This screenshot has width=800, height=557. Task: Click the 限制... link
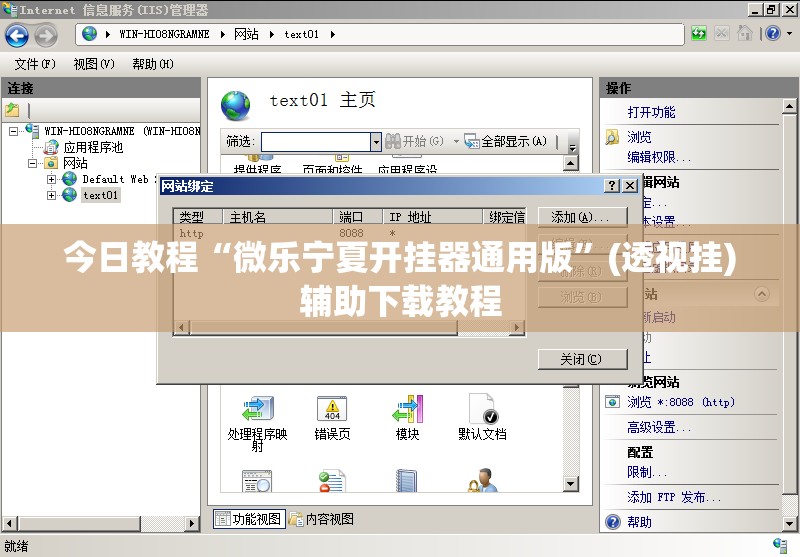click(x=646, y=472)
